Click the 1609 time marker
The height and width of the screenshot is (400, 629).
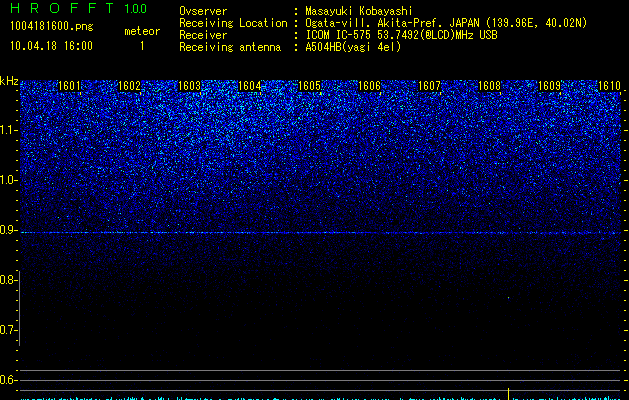tap(549, 86)
